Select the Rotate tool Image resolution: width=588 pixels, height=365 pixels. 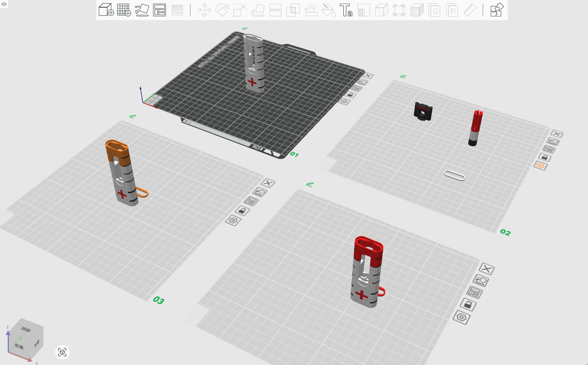click(222, 10)
